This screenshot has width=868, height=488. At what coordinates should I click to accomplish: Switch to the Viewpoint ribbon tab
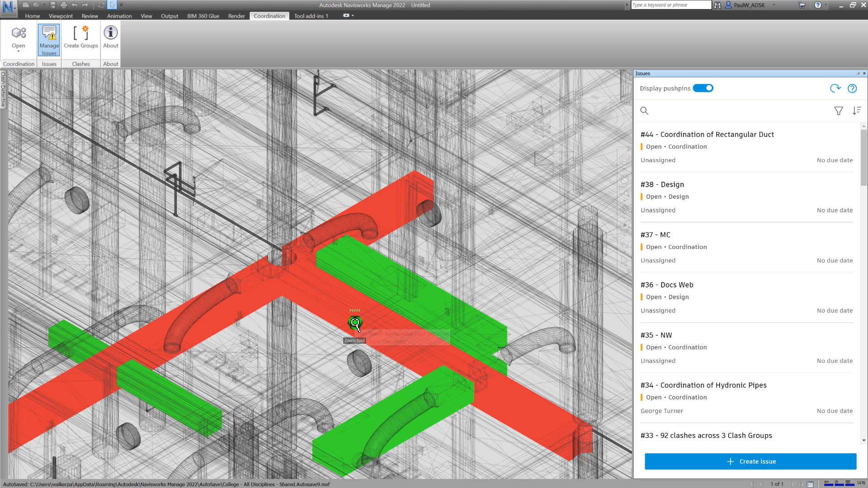[61, 16]
